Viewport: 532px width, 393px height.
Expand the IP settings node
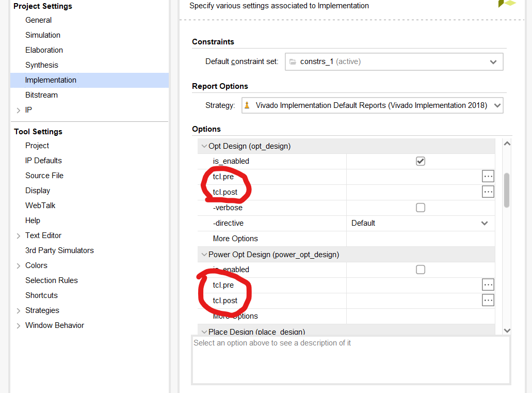(x=19, y=110)
